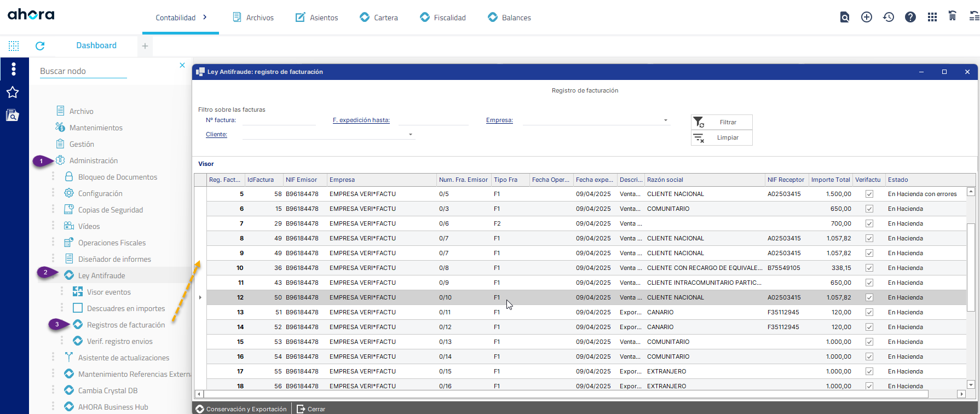The width and height of the screenshot is (980, 414).
Task: Toggle Verifactu checkbox for invoice 0/10
Action: (869, 297)
